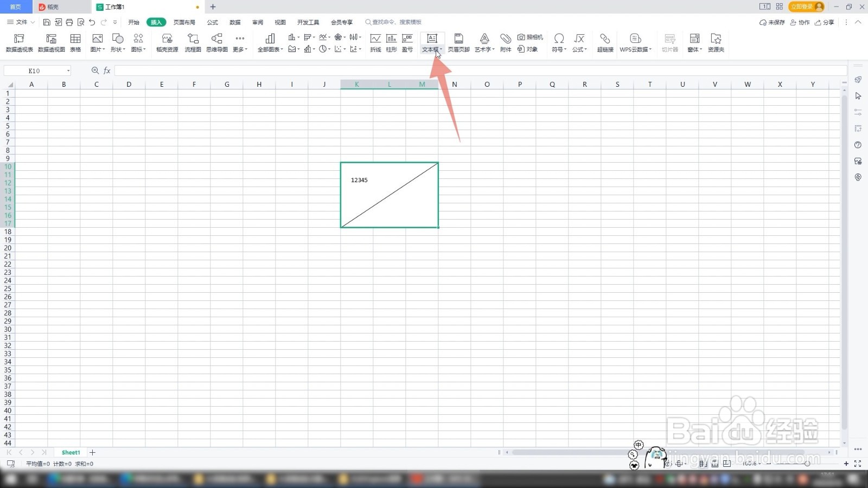The height and width of the screenshot is (488, 868).
Task: Open the 会员专享 member tab
Action: [x=342, y=22]
